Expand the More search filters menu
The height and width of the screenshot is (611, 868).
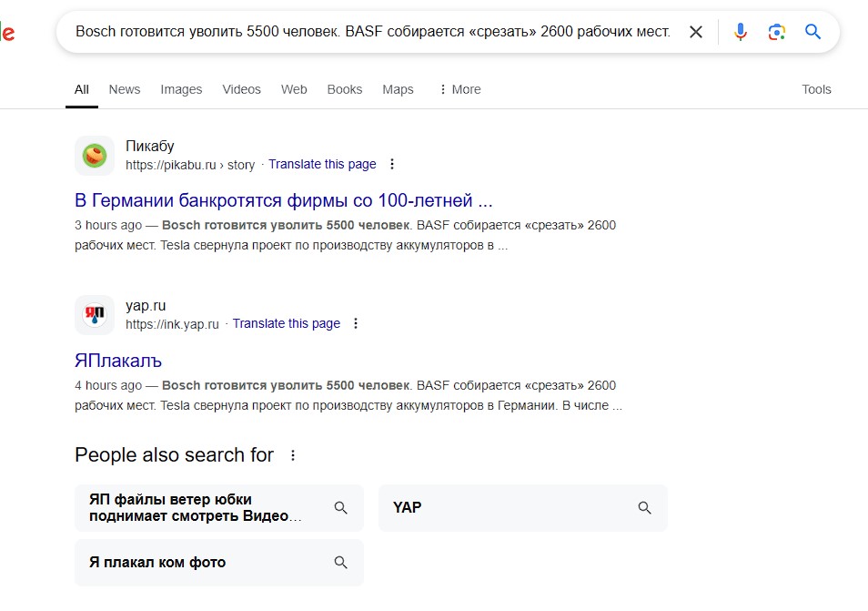point(460,90)
